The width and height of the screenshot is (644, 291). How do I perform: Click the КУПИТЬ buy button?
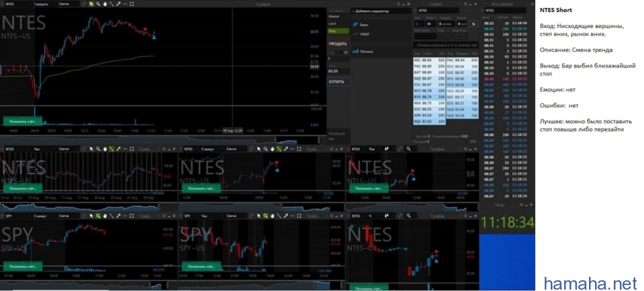[338, 82]
